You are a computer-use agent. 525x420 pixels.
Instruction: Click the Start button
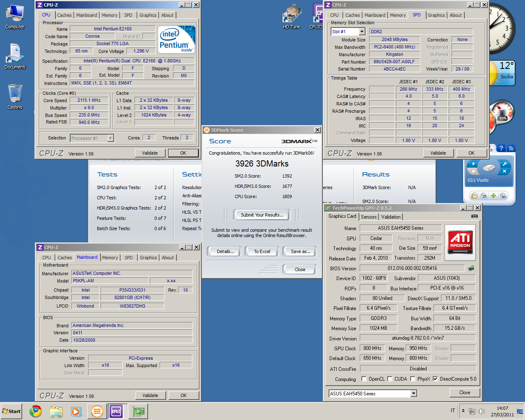11,411
